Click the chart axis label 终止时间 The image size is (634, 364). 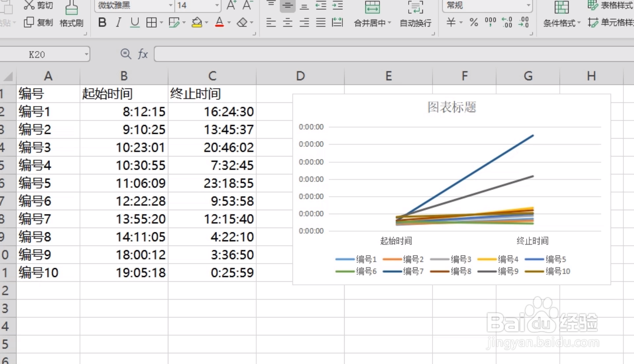pyautogui.click(x=532, y=241)
